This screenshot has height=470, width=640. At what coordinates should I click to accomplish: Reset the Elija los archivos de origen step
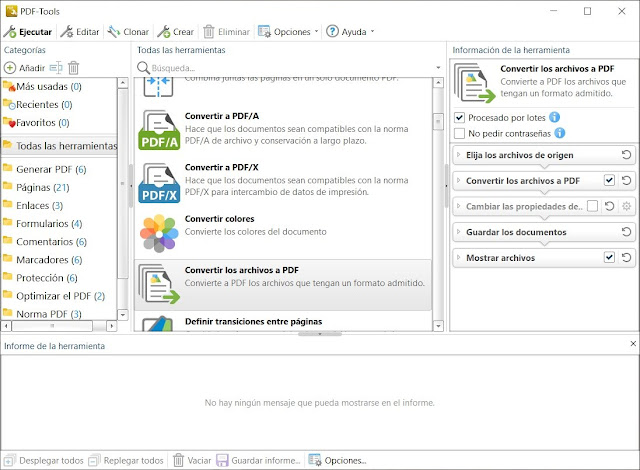pos(627,155)
